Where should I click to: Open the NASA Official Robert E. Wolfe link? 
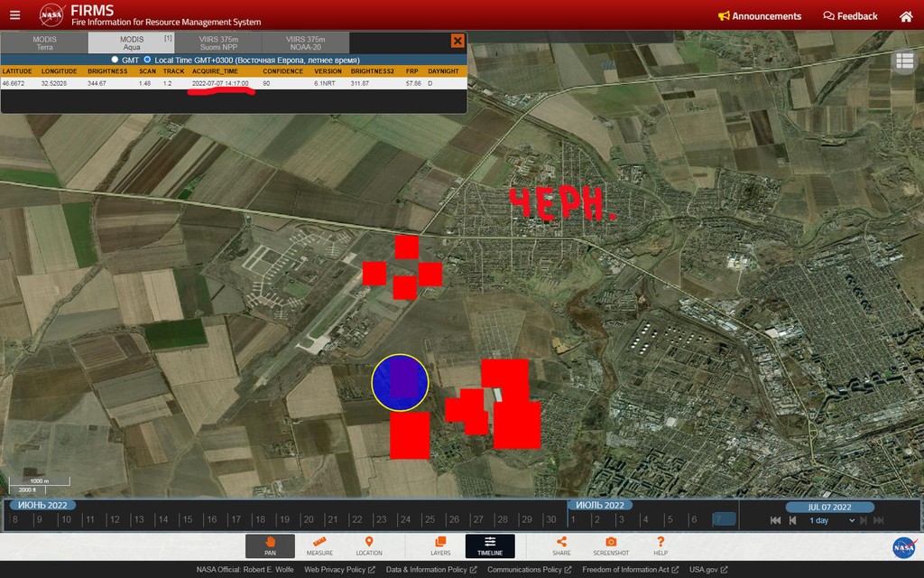[245, 570]
